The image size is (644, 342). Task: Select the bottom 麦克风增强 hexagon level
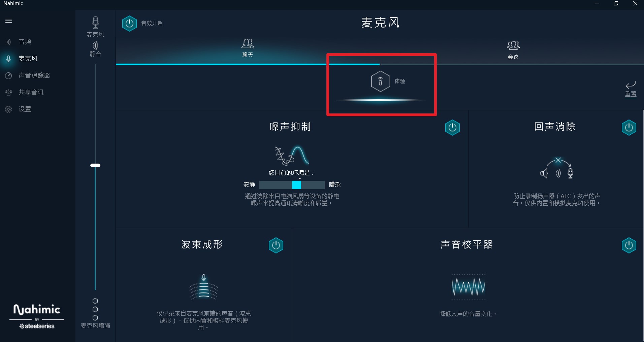point(95,318)
